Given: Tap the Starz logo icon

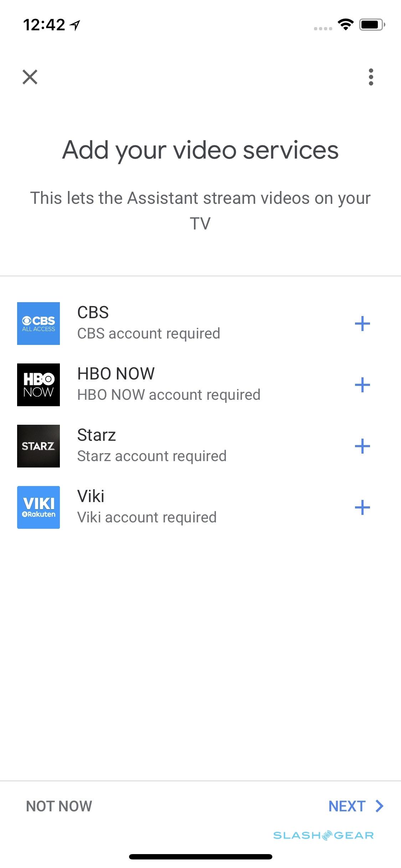Looking at the screenshot, I should 38,446.
